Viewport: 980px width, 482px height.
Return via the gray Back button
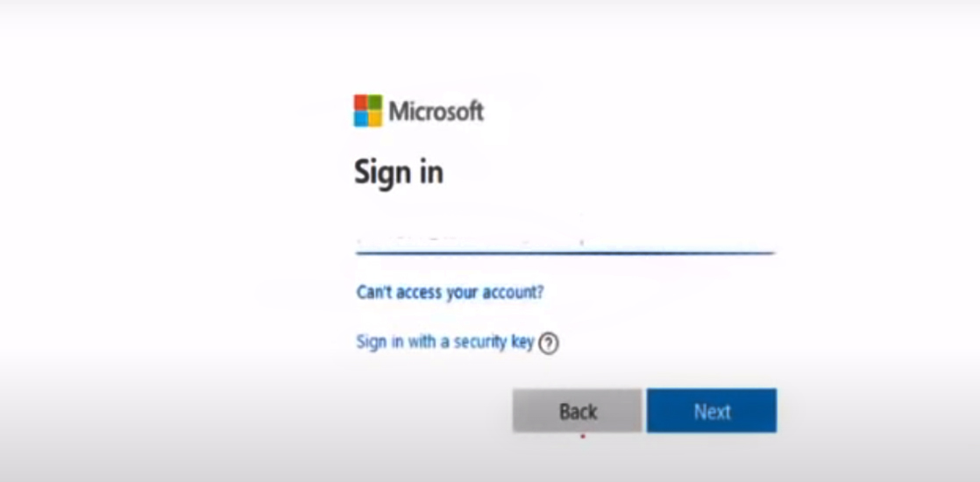578,411
